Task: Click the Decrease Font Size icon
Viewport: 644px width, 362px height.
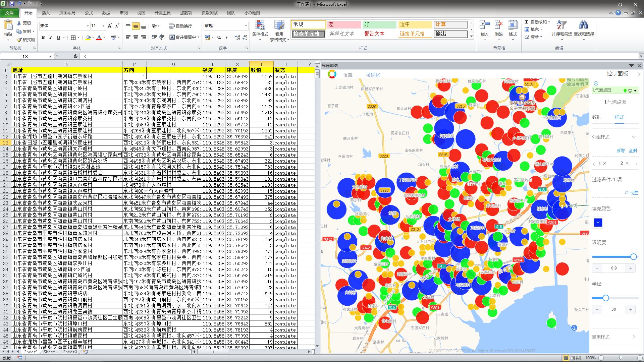Action: (117, 26)
